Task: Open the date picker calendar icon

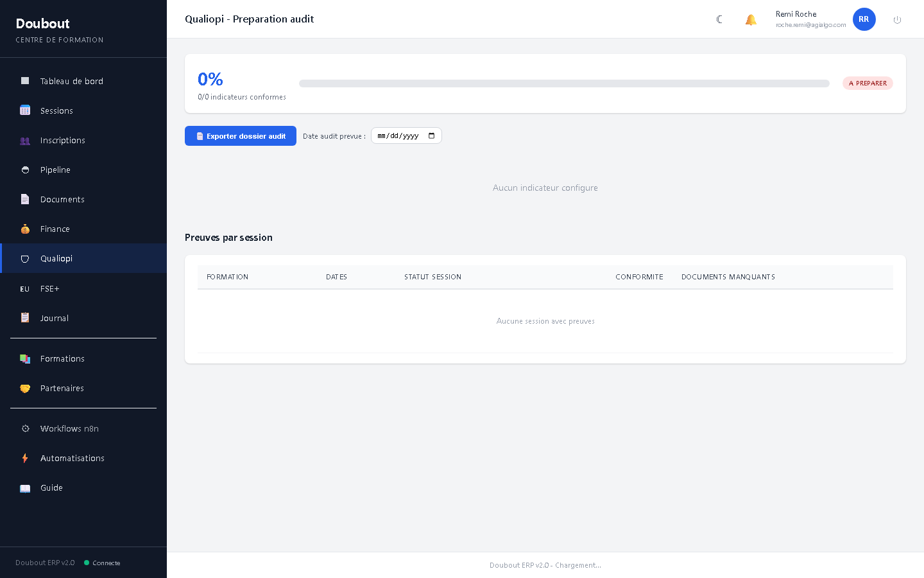Action: tap(431, 136)
